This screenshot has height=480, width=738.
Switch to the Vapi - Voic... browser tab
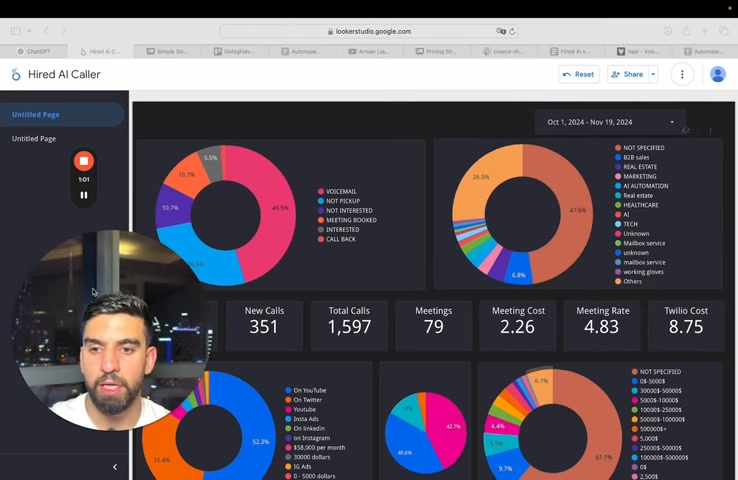pos(638,51)
